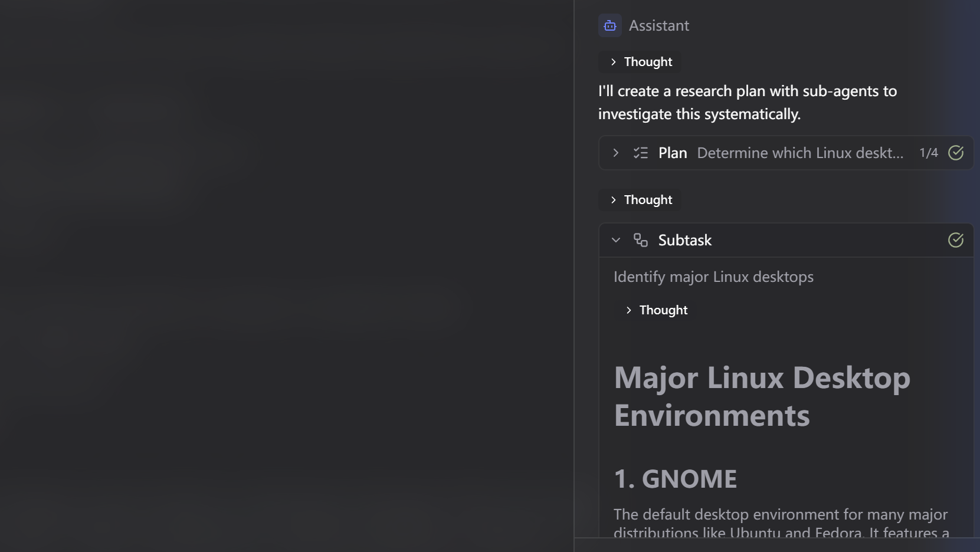
Task: Click the 'Subtask' header title
Action: [684, 240]
